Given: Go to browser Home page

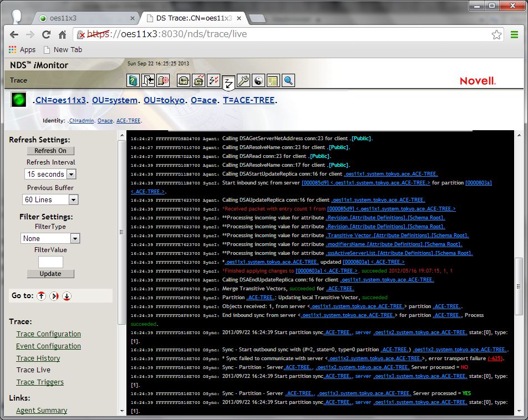Looking at the screenshot, I should 62,34.
